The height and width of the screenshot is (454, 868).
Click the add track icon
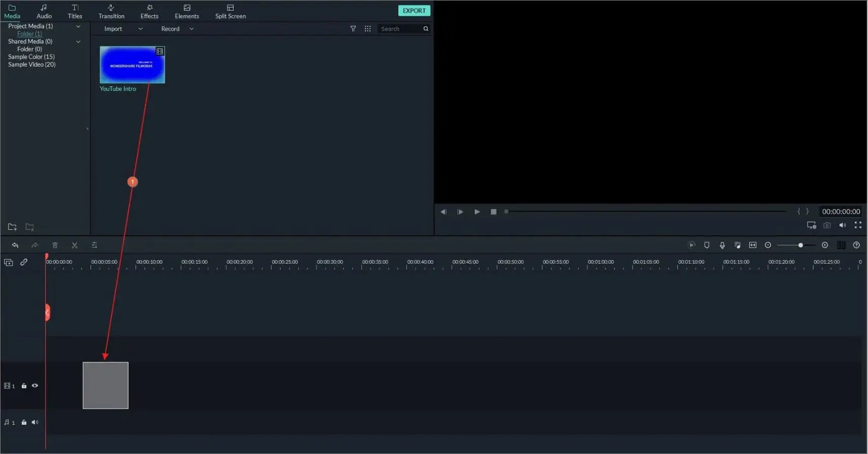click(x=9, y=262)
